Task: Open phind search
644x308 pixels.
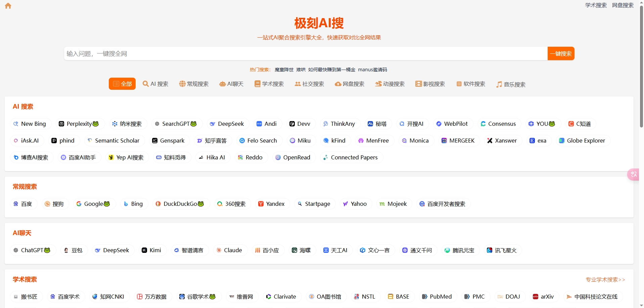Action: pos(63,141)
